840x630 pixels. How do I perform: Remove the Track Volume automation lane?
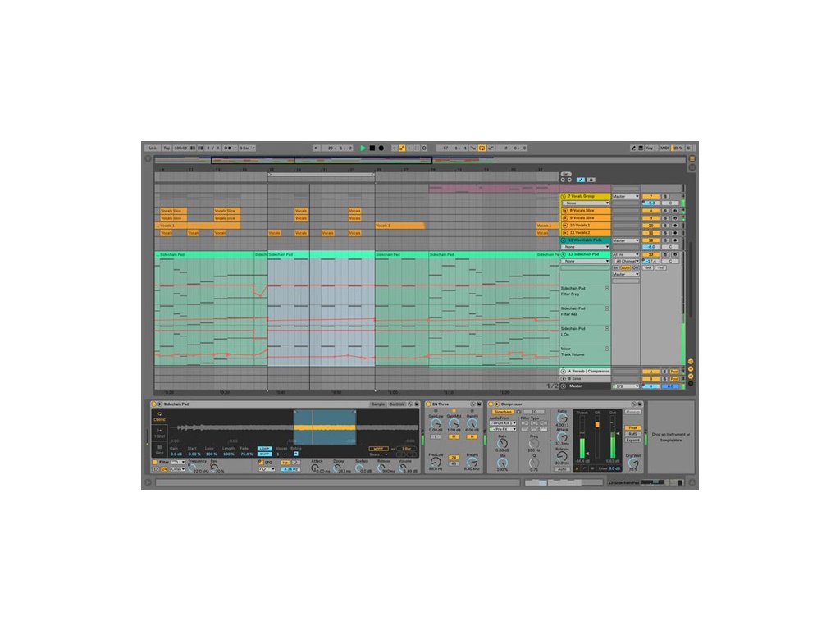pyautogui.click(x=607, y=349)
